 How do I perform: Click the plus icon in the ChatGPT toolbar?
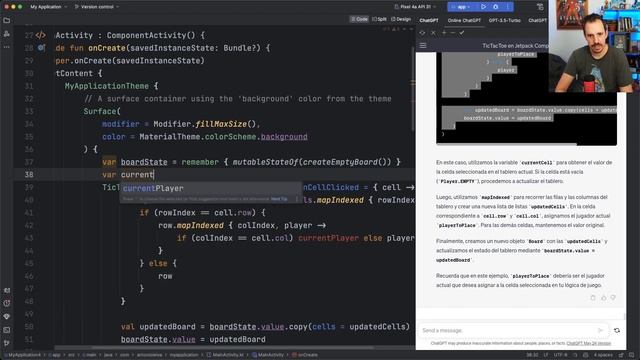click(444, 33)
